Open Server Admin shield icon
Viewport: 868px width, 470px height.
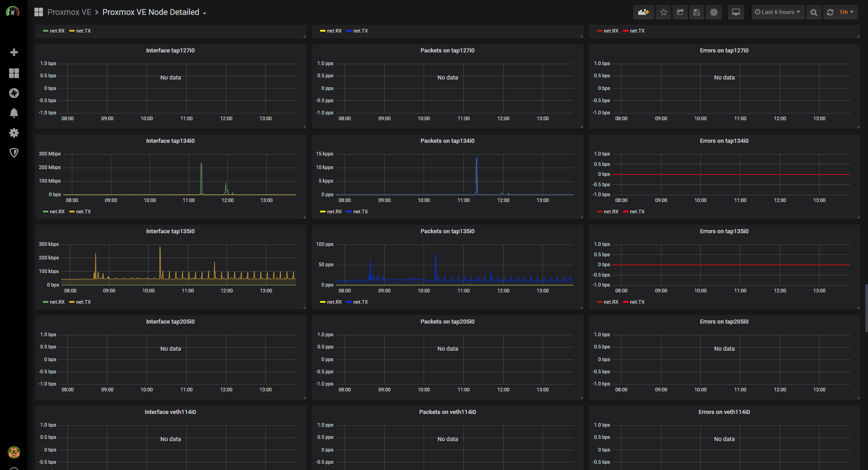tap(14, 153)
